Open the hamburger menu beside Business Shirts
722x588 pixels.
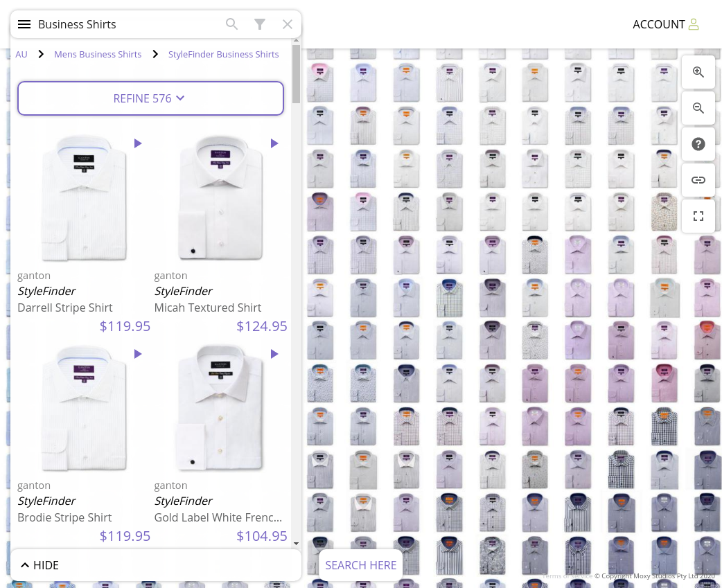click(24, 24)
